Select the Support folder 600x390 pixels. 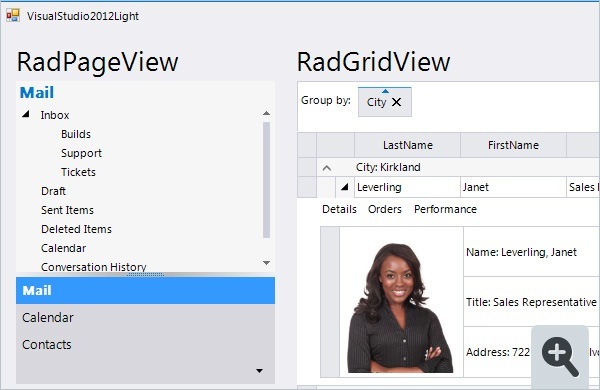(x=82, y=153)
